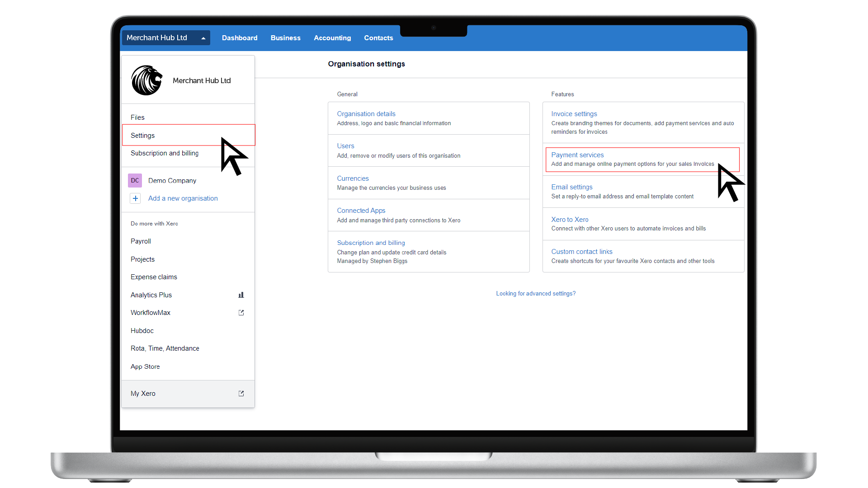Screen dimensions: 868x488
Task: Click the Organisation settings heading
Action: tap(367, 64)
